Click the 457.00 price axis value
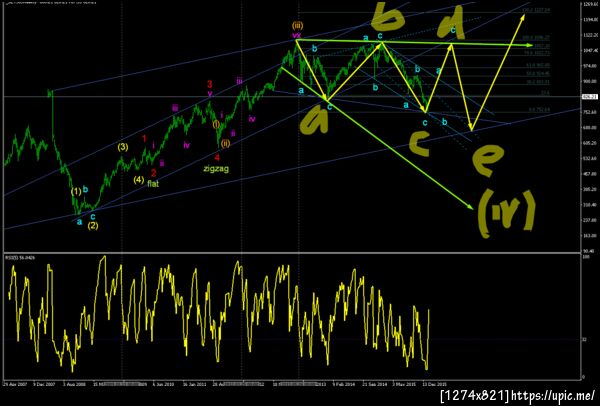This screenshot has height=406, width=600. [x=589, y=174]
